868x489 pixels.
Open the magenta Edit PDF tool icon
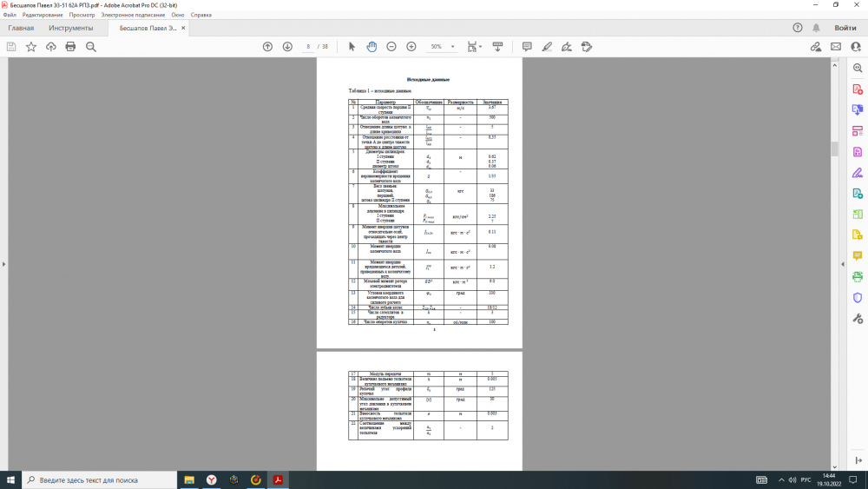pyautogui.click(x=858, y=152)
